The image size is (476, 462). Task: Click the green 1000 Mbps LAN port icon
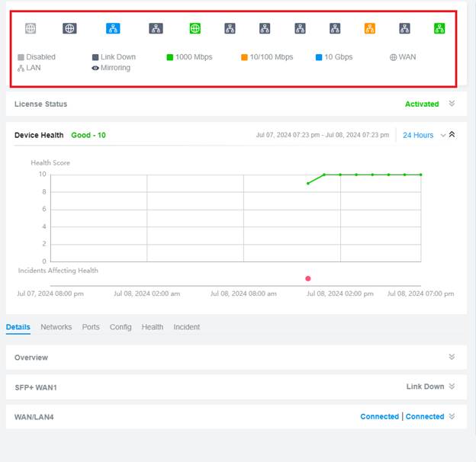tap(439, 28)
